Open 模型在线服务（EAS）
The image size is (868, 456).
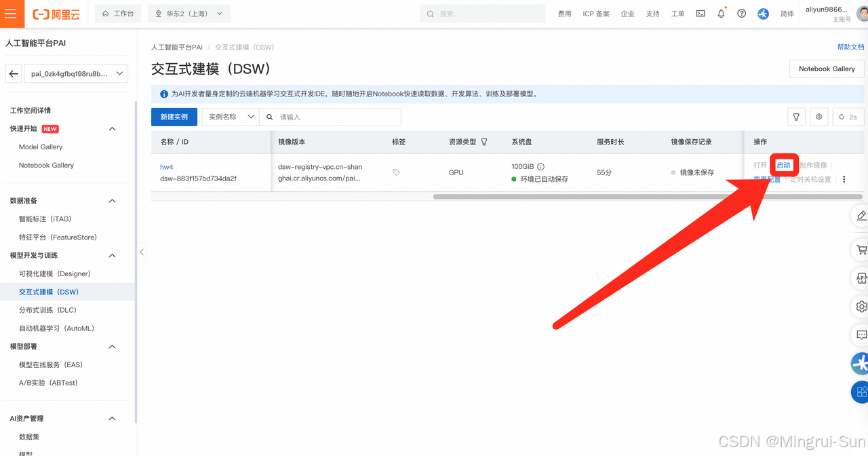(x=51, y=365)
